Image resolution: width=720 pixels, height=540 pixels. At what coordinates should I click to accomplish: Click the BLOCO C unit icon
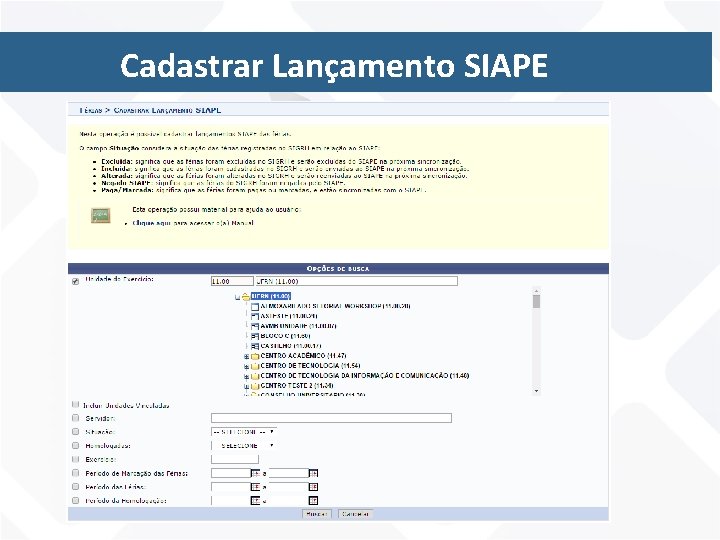pyautogui.click(x=255, y=336)
